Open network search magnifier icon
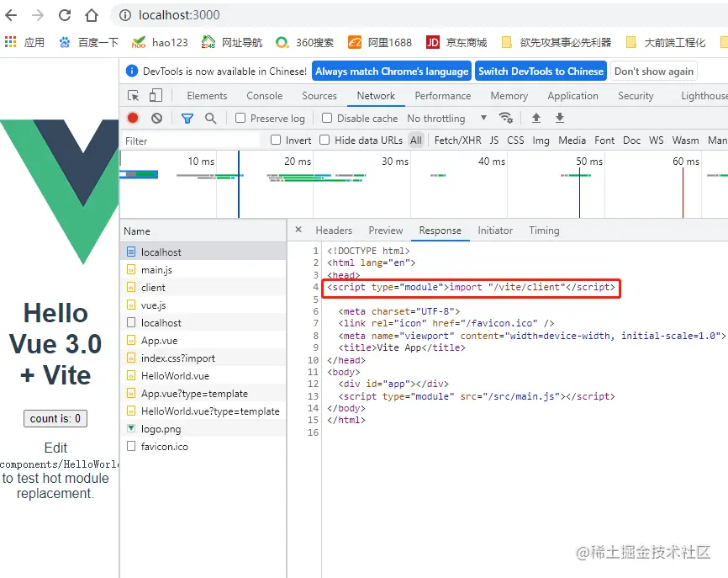Screen dimensions: 728x578 pyautogui.click(x=211, y=119)
